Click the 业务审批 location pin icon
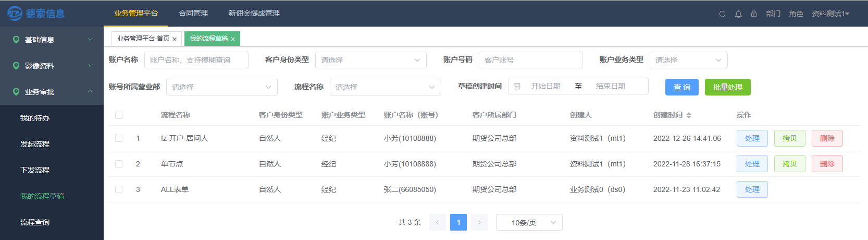The width and height of the screenshot is (868, 240). (16, 92)
